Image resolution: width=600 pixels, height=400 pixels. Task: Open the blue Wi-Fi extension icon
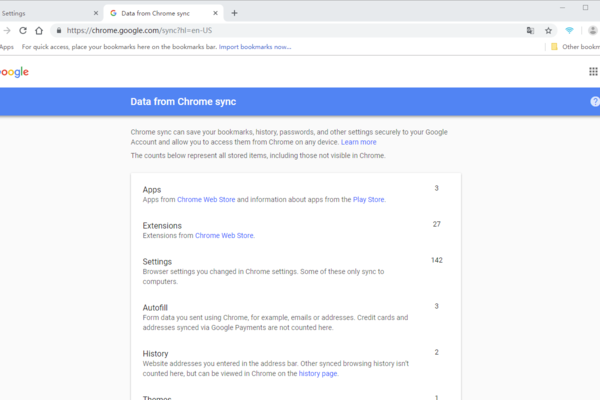pyautogui.click(x=569, y=31)
